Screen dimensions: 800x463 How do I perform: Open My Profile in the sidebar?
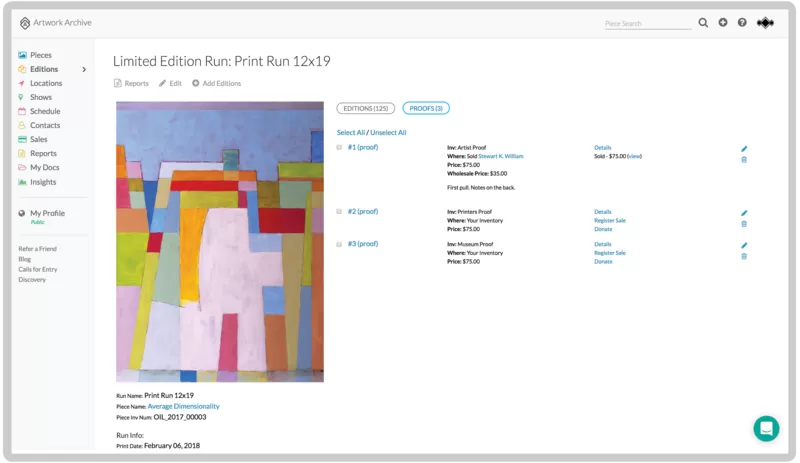[47, 213]
